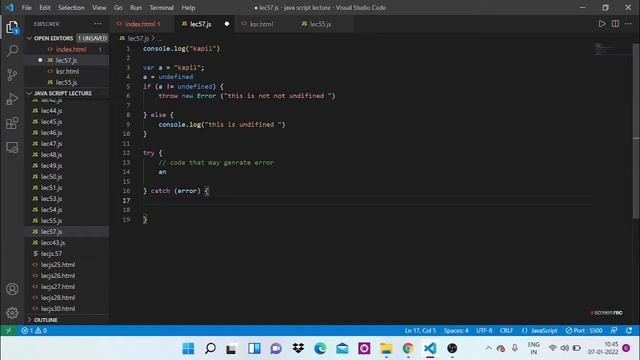The image size is (640, 360).
Task: Open the Selection menu
Action: tap(71, 7)
